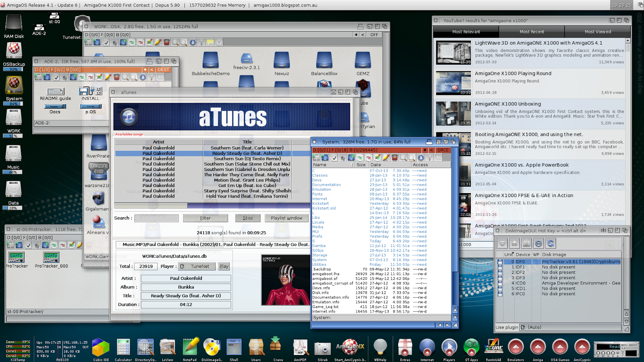Toggle the DEST button in ADE-2 window
The image size is (644, 362).
pyautogui.click(x=163, y=70)
